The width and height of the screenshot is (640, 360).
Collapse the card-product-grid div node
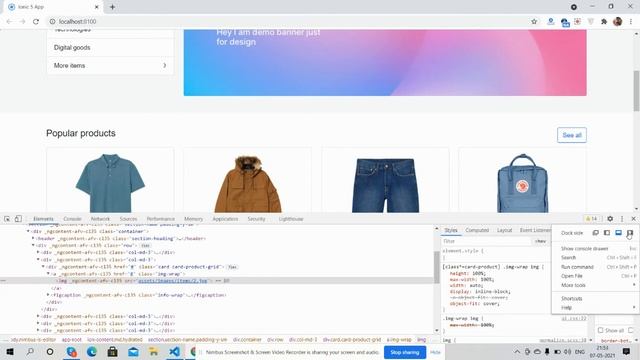pyautogui.click(x=43, y=267)
